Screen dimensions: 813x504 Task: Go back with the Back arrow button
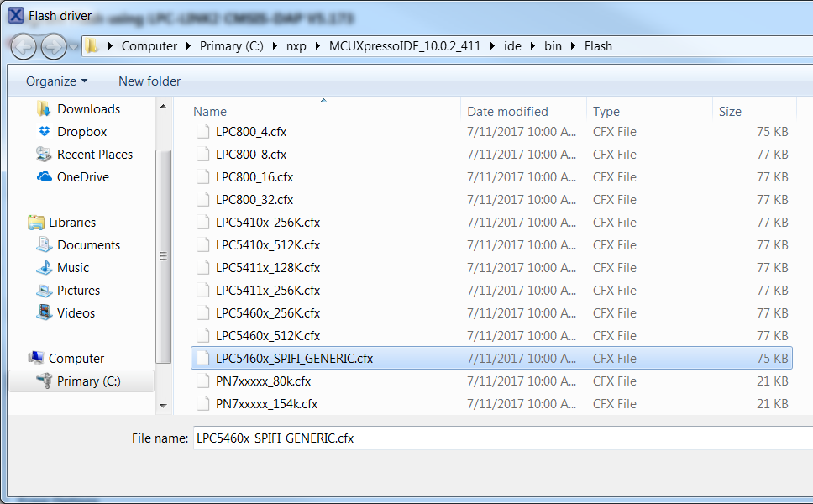coord(24,47)
